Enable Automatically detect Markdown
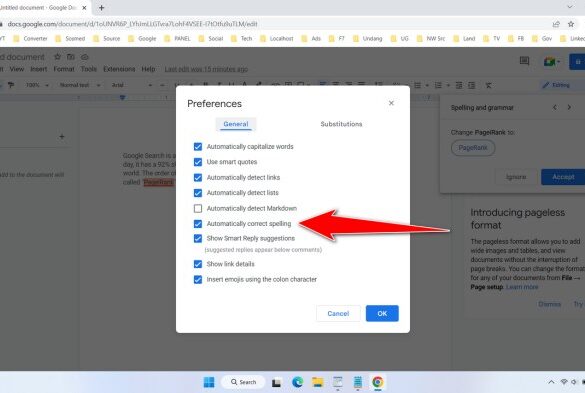 point(198,208)
